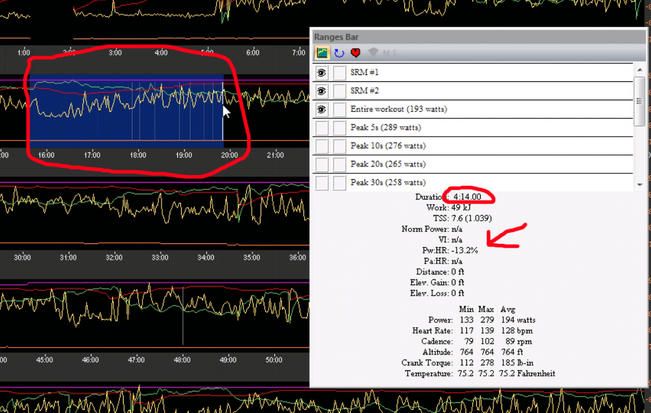Toggle visibility of Entire workout range

point(323,109)
